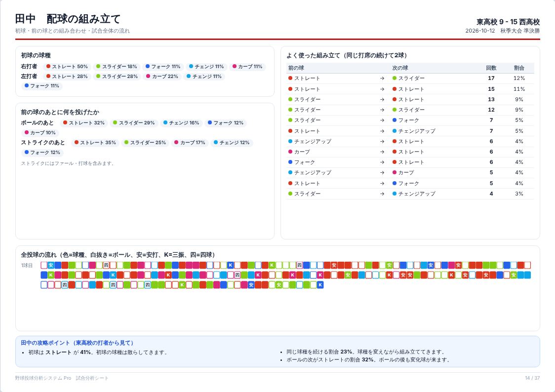Select the チェンジアップ → カーブ row

click(410, 173)
